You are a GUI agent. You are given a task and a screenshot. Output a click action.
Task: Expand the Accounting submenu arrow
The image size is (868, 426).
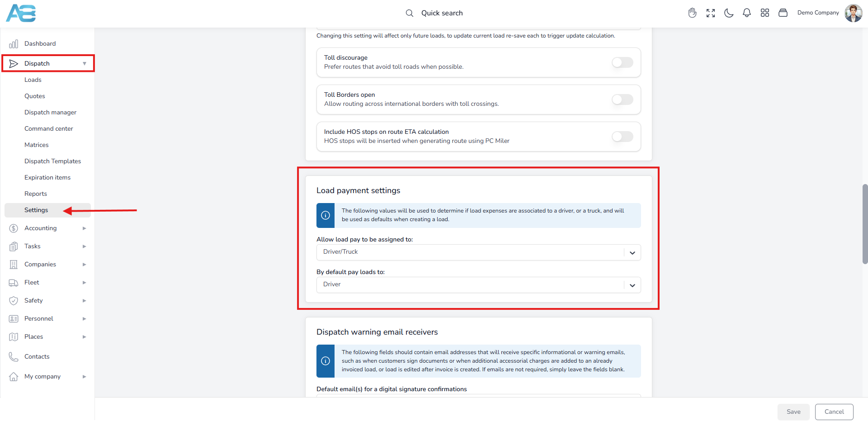pyautogui.click(x=84, y=228)
